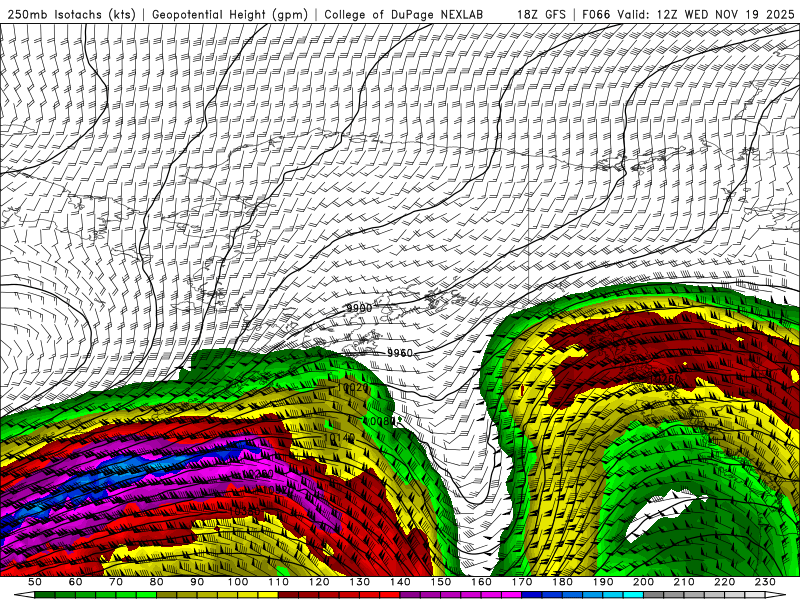Click the 110 knot label on the color scale
This screenshot has height=600, width=800.
pyautogui.click(x=279, y=582)
